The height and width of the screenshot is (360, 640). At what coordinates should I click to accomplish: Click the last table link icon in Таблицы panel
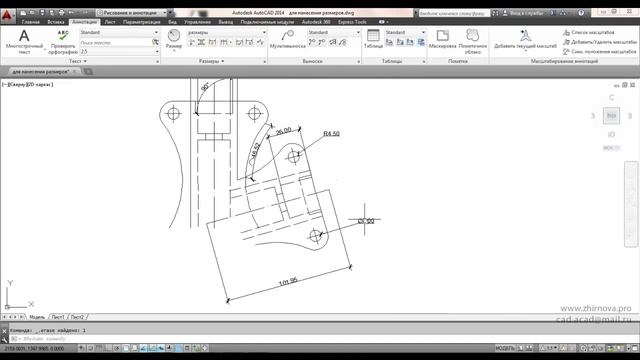(421, 42)
